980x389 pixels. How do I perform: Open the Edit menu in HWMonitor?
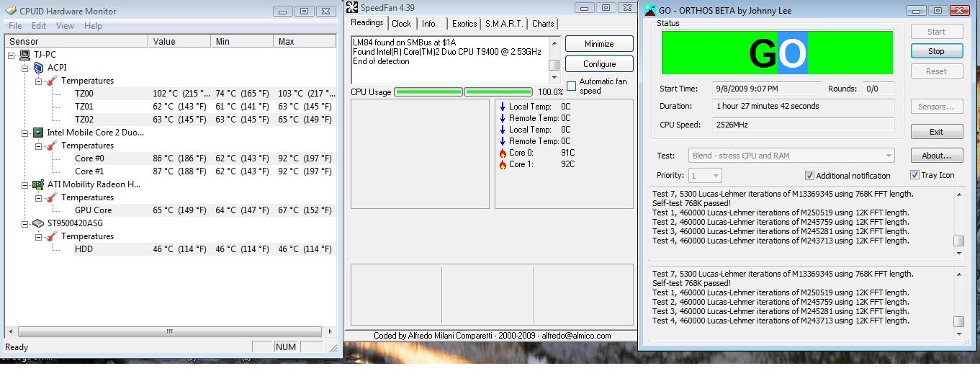[x=39, y=26]
